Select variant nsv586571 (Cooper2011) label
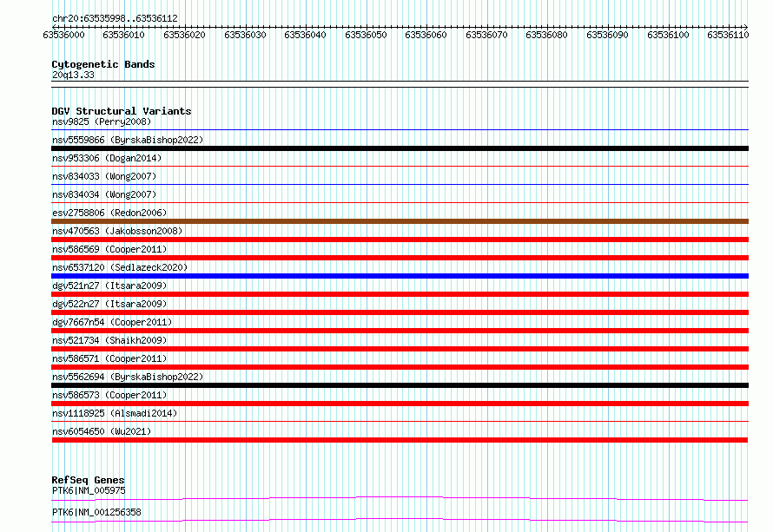This screenshot has width=773, height=532. tap(109, 358)
